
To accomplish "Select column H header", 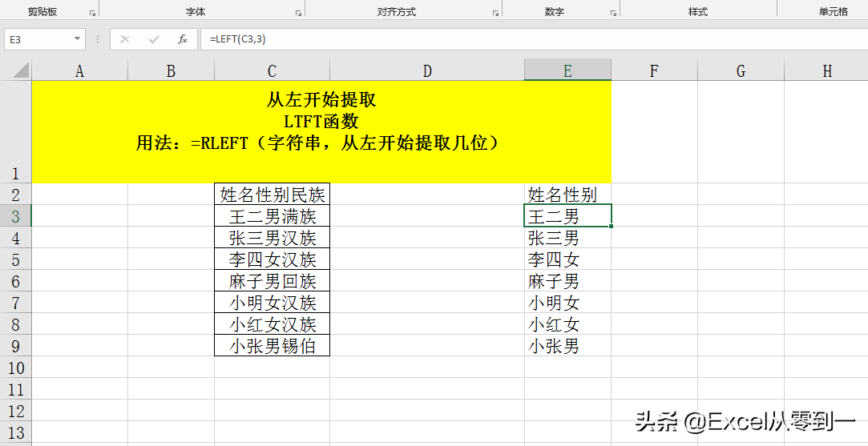I will pos(826,70).
